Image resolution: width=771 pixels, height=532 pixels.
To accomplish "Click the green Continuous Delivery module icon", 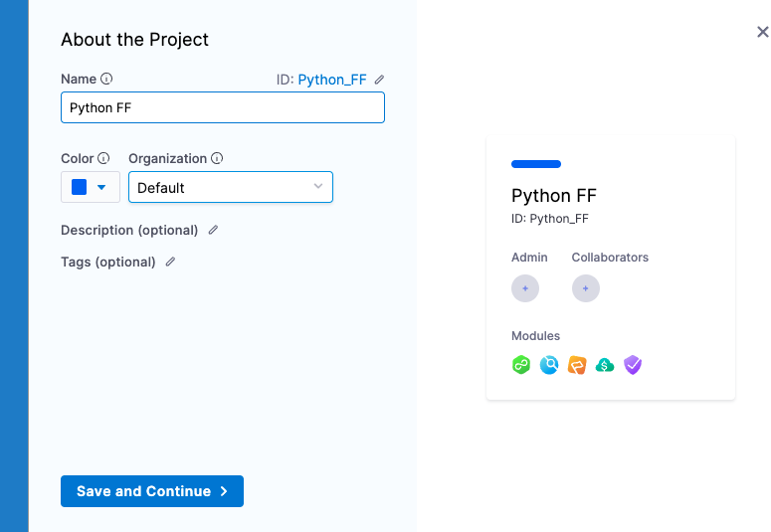I will (x=521, y=365).
